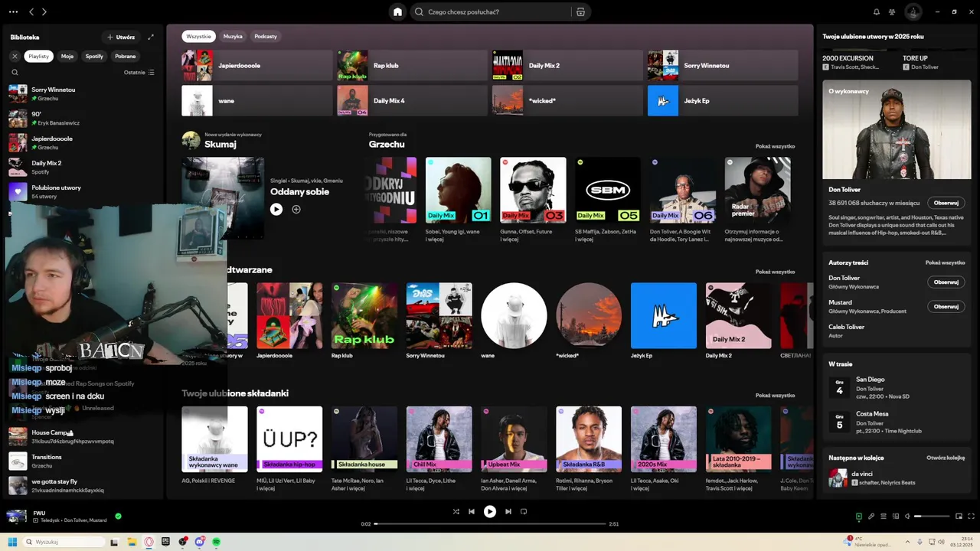Click Utwórz to create a playlist
The width and height of the screenshot is (980, 551).
(121, 37)
